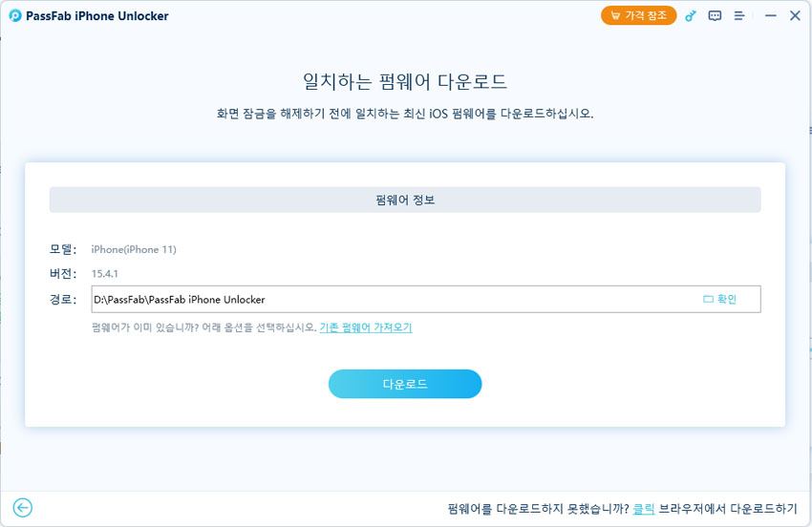Close the PassFab iPhone Unlocker window
The image size is (812, 527).
point(795,16)
